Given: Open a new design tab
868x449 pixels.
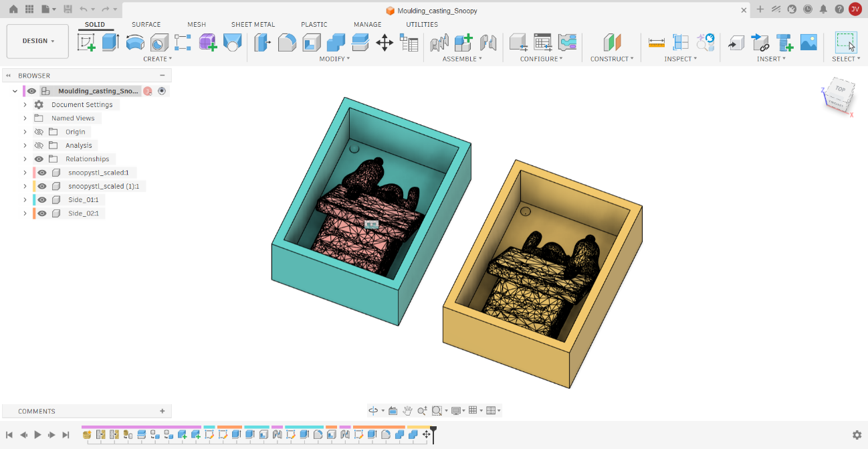Looking at the screenshot, I should [760, 9].
